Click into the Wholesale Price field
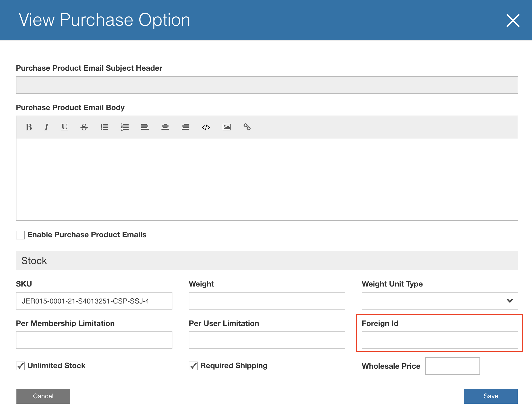Screen dimensions: 532x418 coord(452,366)
